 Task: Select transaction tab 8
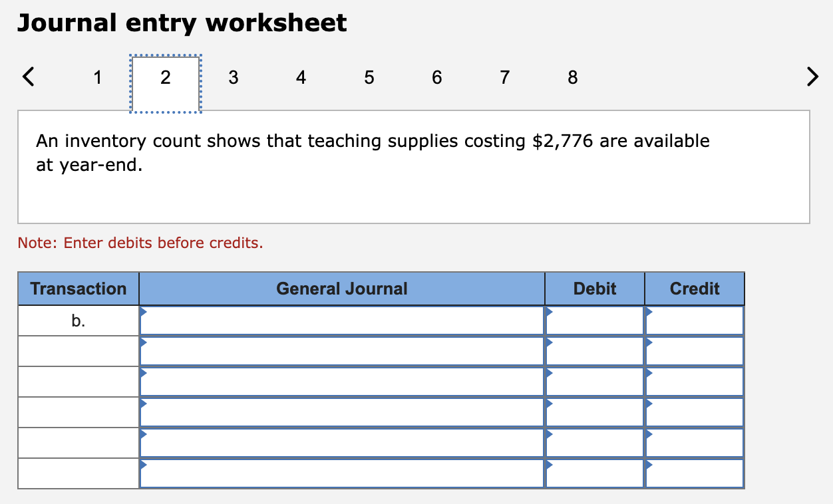tap(572, 78)
